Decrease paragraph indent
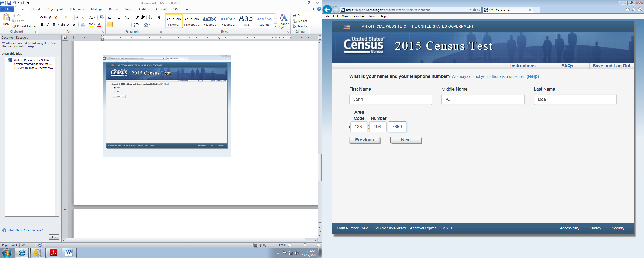 click(137, 17)
